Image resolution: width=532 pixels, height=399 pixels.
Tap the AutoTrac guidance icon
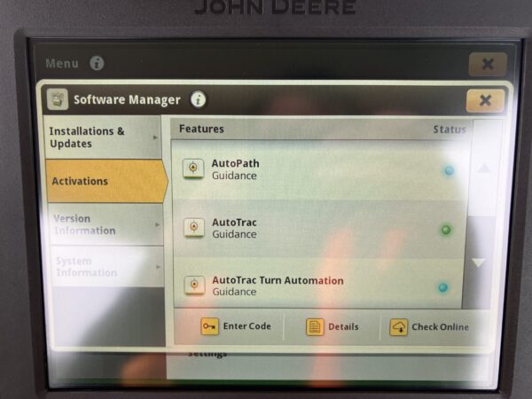(194, 227)
